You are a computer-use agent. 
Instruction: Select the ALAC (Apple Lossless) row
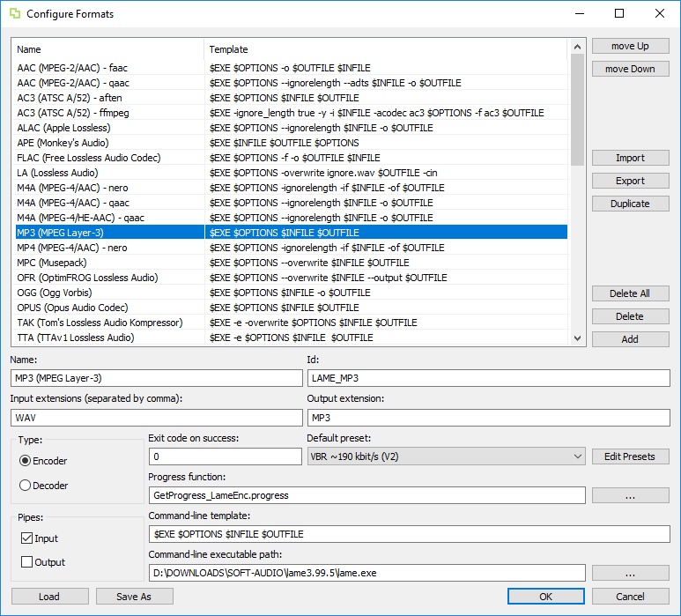pos(291,128)
